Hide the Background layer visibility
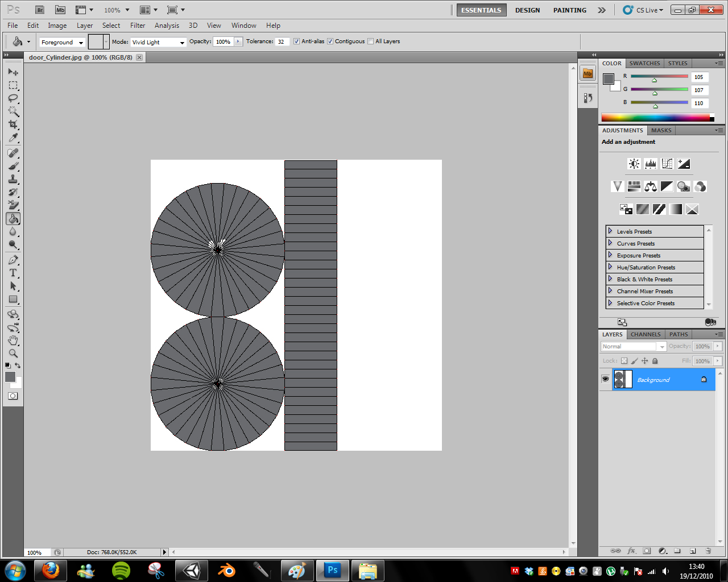 coord(605,379)
